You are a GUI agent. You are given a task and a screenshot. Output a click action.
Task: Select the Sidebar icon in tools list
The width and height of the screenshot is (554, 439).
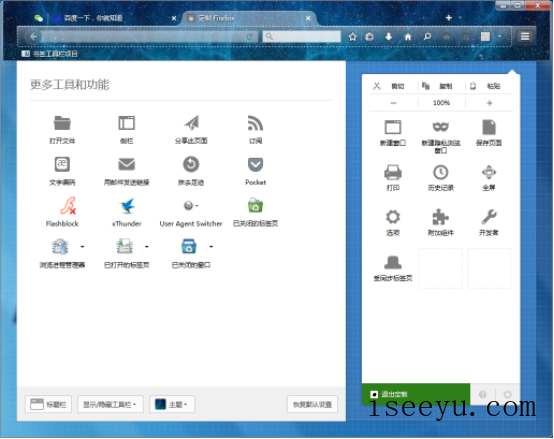click(126, 123)
